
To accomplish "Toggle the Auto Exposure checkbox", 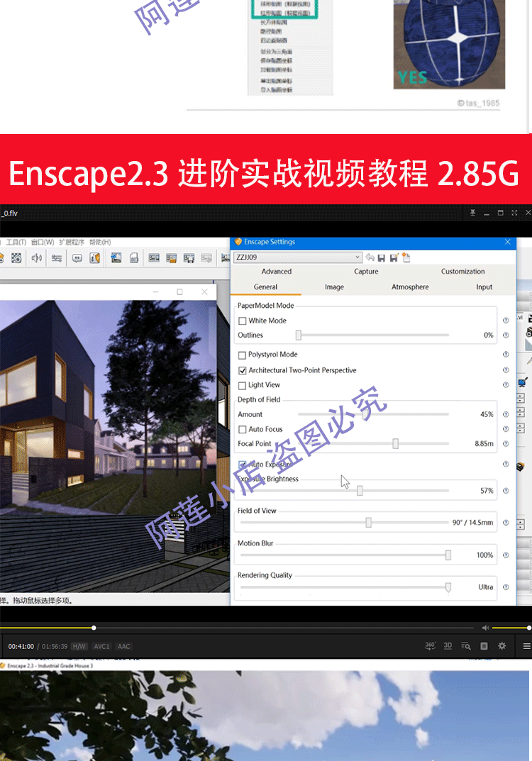I will tap(242, 464).
